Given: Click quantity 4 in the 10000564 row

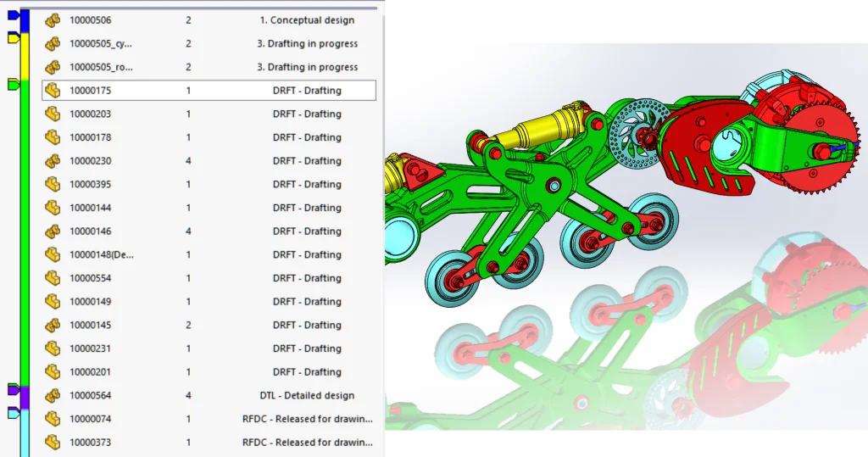Looking at the screenshot, I should click(x=188, y=395).
